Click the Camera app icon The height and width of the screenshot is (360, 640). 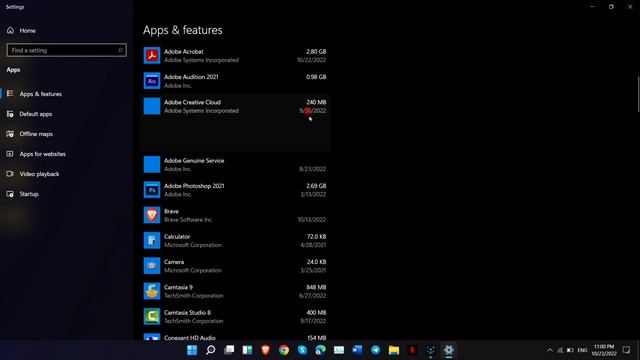pyautogui.click(x=152, y=266)
